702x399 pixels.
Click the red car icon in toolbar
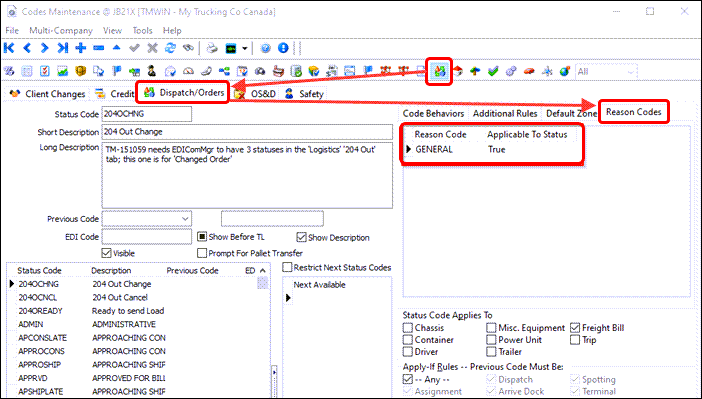(x=529, y=71)
